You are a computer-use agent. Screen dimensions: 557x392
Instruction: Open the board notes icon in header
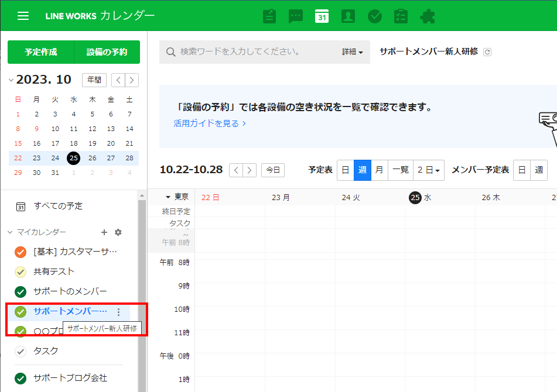(269, 16)
